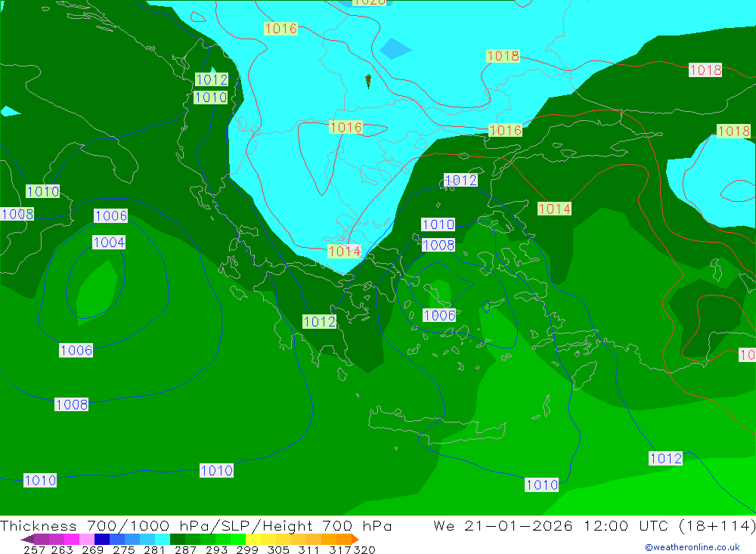Click the blue 1008 label below the 1006 oval

[71, 404]
